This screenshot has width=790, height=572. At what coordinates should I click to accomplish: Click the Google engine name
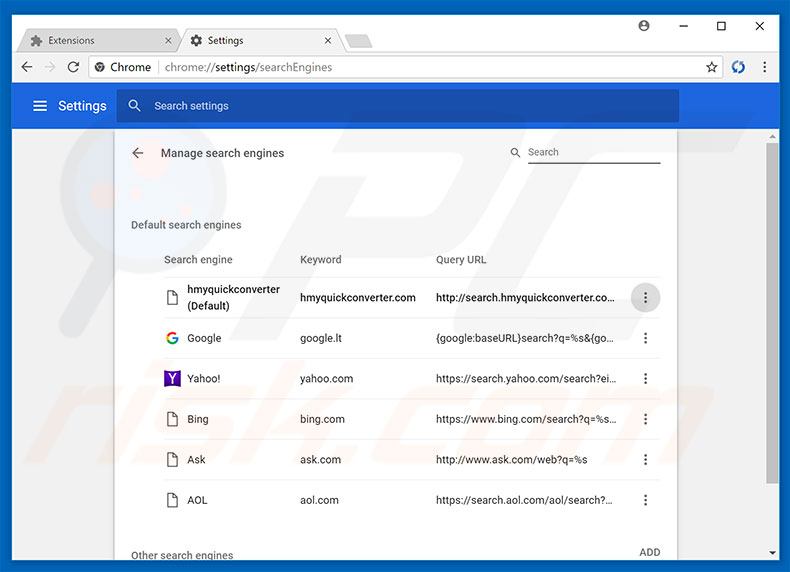click(204, 338)
